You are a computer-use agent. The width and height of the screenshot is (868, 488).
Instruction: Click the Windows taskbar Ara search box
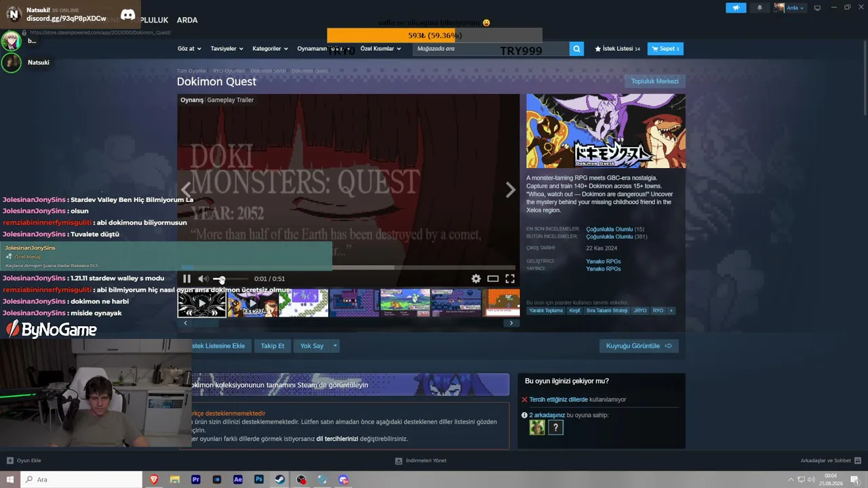(x=81, y=479)
